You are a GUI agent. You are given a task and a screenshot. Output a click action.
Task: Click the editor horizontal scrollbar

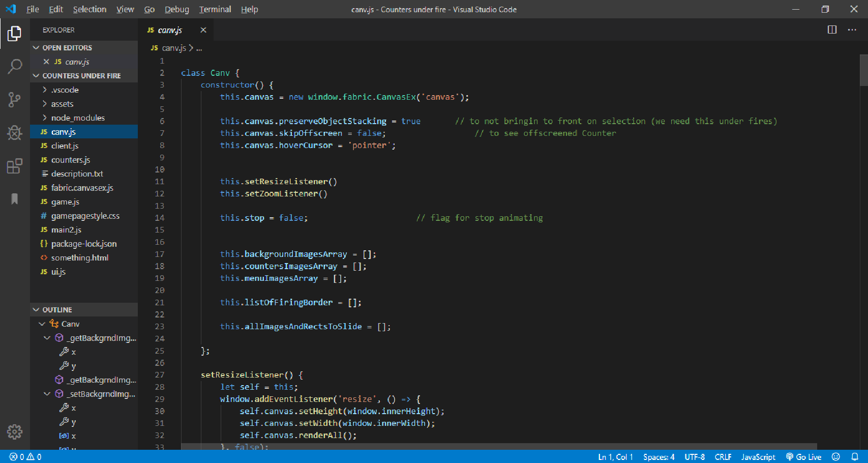(x=498, y=446)
